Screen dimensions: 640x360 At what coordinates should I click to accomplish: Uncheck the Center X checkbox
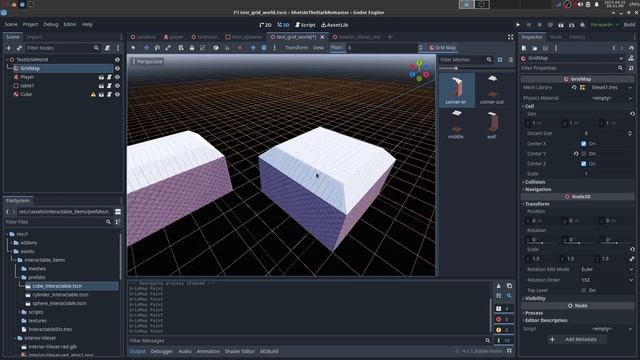[584, 144]
